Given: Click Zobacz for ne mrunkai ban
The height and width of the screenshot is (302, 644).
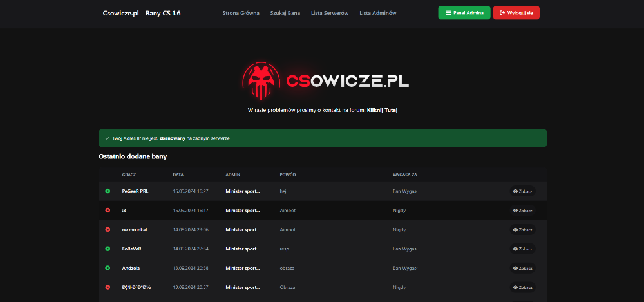Looking at the screenshot, I should pyautogui.click(x=522, y=230).
